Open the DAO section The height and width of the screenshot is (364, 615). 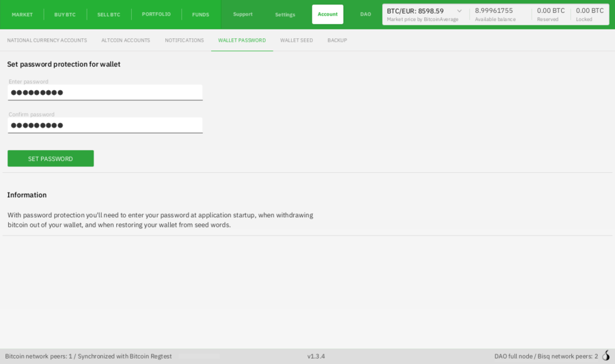[x=366, y=14]
